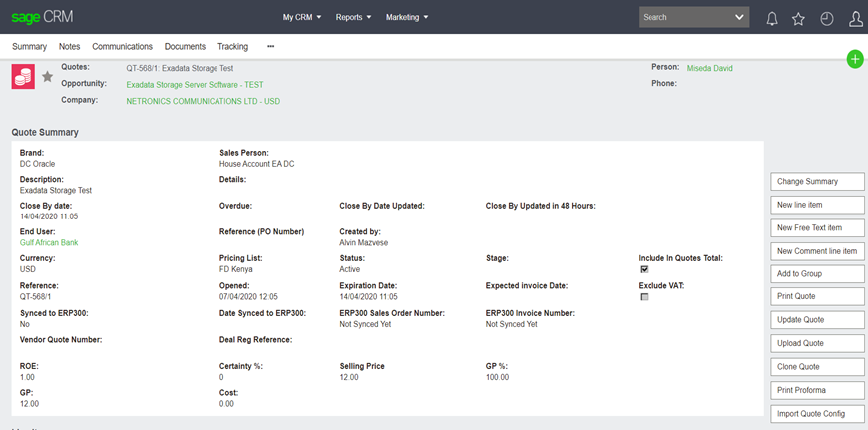
Task: Click in the Search field
Action: click(x=683, y=17)
